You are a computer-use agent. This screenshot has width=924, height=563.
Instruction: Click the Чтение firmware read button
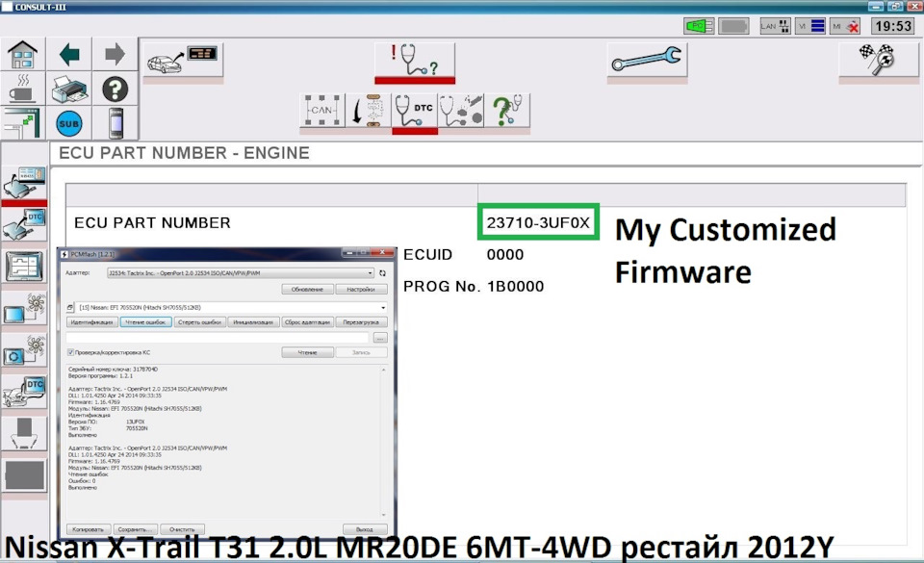coord(308,352)
